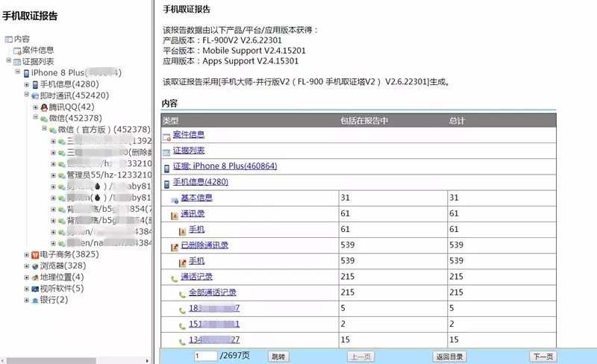
Task: Click WeChat icon of 管理员55/hz-1233210 node
Action: coord(62,175)
